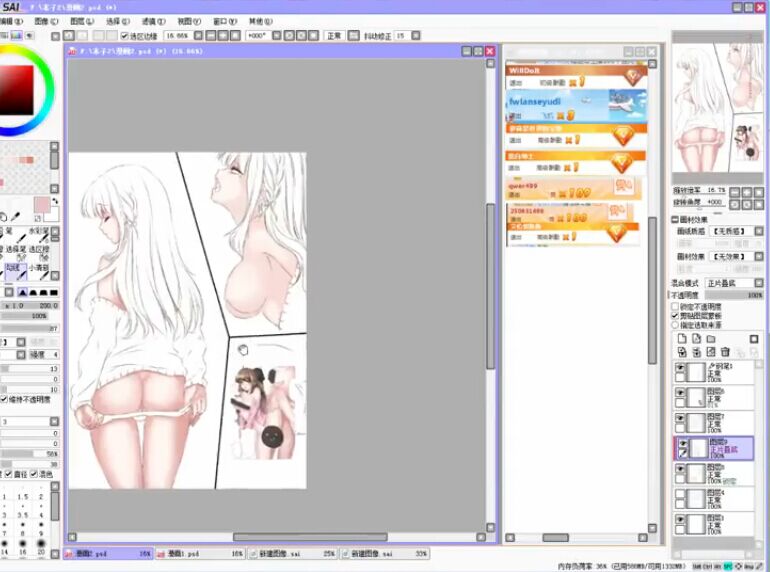Viewport: 770px width, 572px height.
Task: Click the toolbar zoom out minus button
Action: coord(211,35)
